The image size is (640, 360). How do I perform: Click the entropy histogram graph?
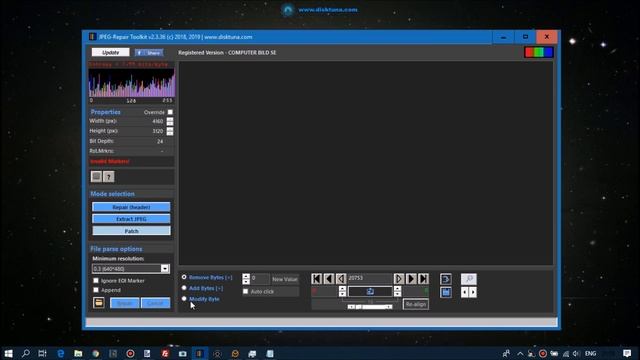pyautogui.click(x=131, y=82)
